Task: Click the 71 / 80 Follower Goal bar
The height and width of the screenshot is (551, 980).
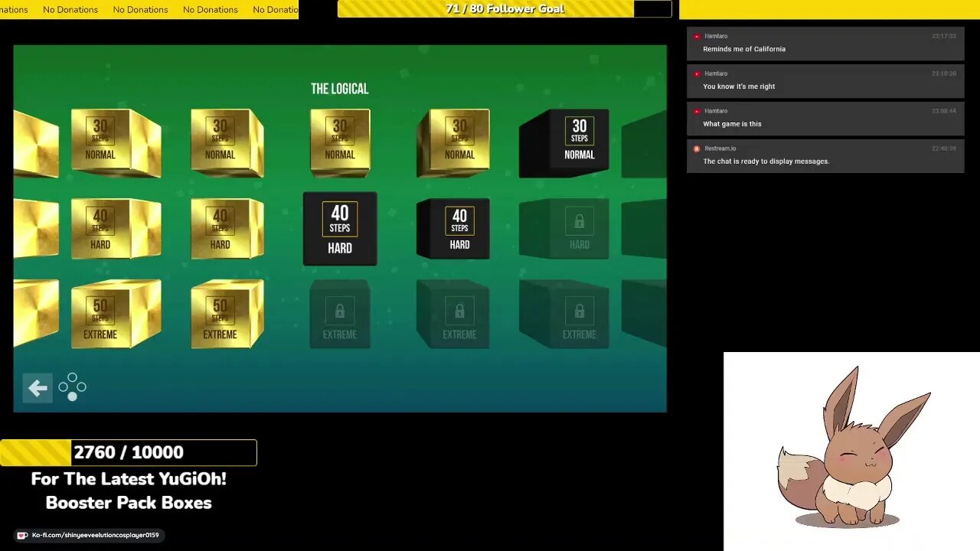Action: (505, 9)
